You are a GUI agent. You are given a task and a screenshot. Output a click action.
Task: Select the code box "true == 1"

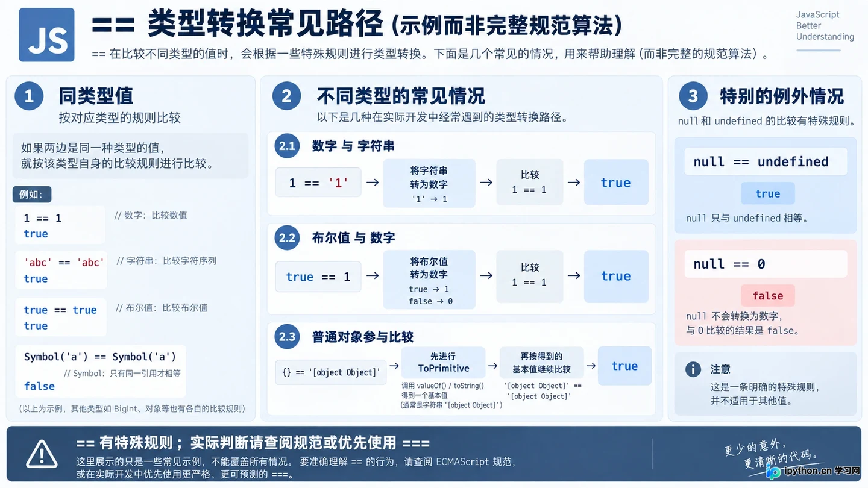(318, 277)
